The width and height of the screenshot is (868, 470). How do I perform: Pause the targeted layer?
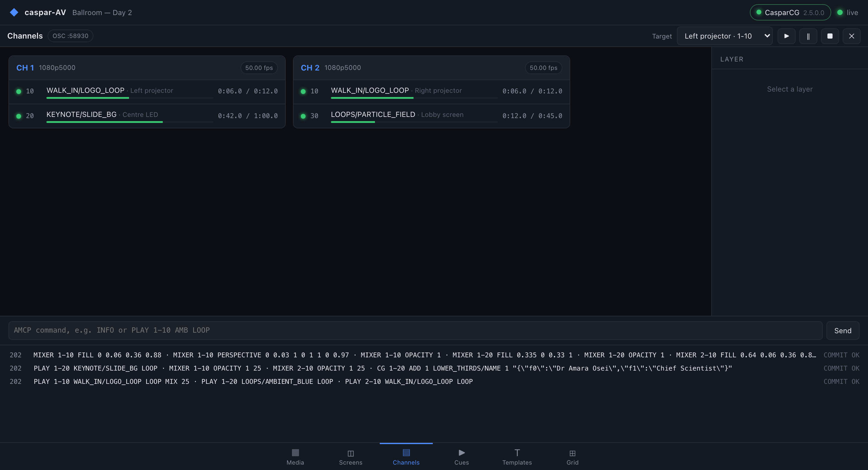pos(808,36)
